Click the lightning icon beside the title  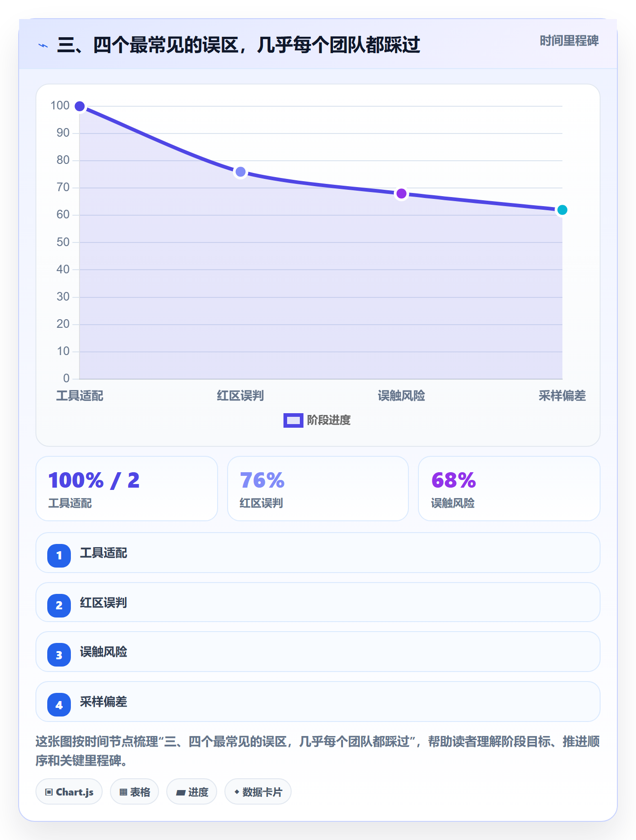tap(43, 45)
